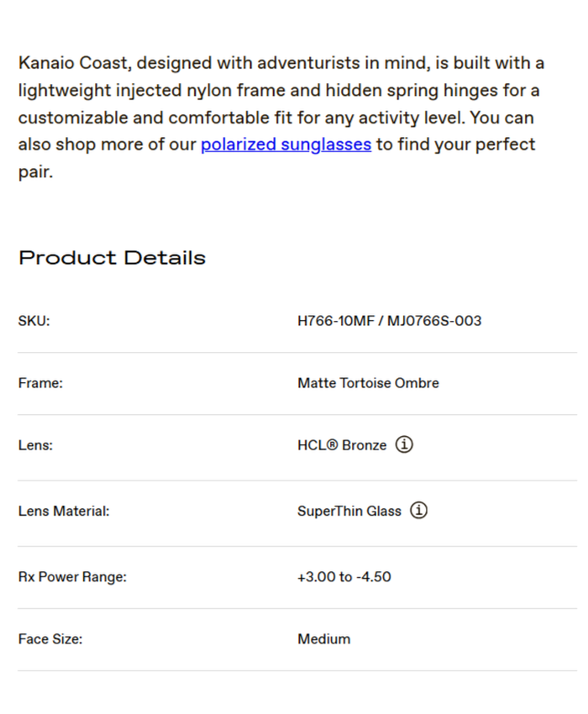Click the words Kanaio Coast in the description
Viewport: 588px width, 714px height.
[x=74, y=64]
